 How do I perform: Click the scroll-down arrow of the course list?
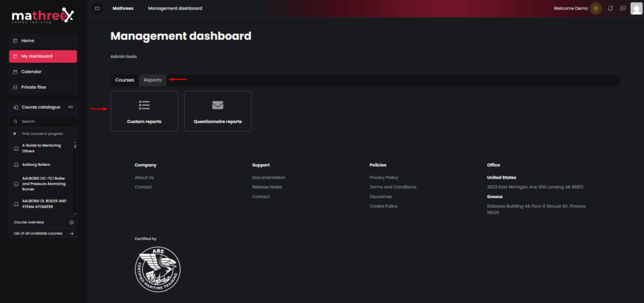[75, 214]
